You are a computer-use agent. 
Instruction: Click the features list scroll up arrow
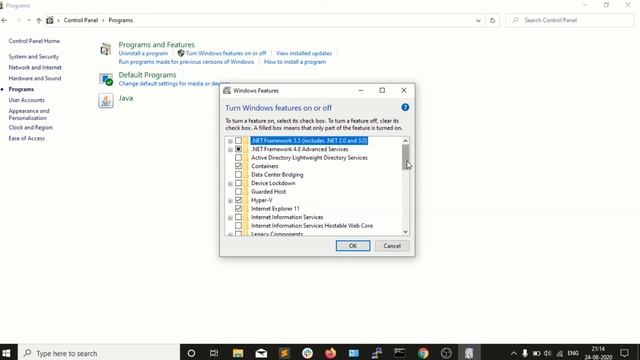(x=405, y=141)
